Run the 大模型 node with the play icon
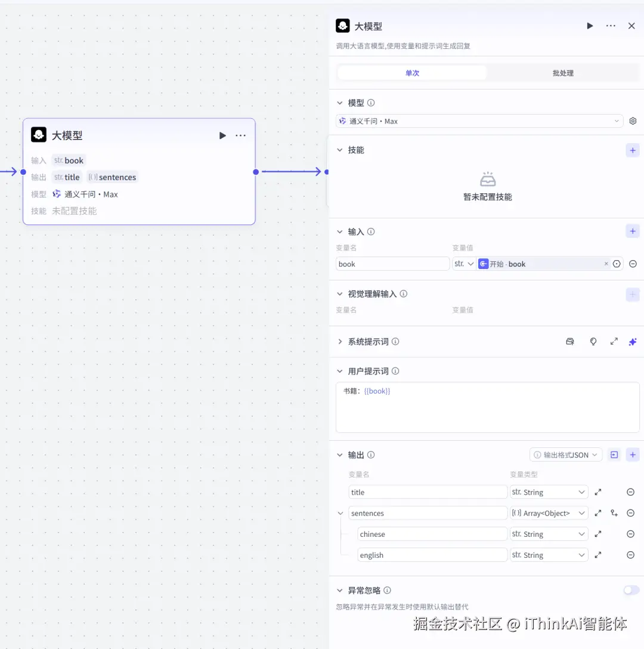644x649 pixels. pos(589,26)
